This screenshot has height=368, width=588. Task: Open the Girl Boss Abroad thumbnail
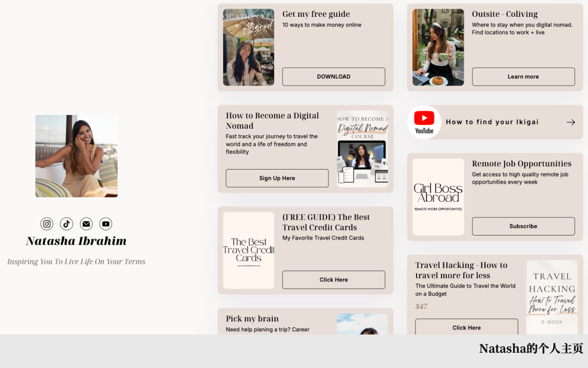pyautogui.click(x=438, y=197)
